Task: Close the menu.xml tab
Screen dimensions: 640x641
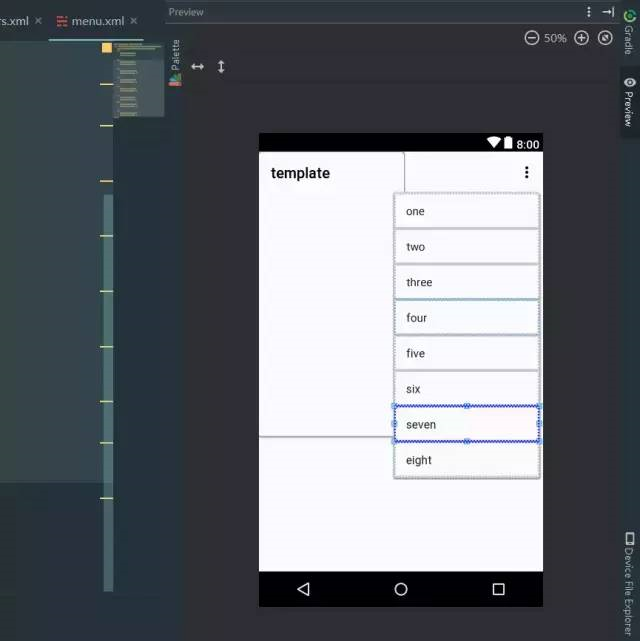Action: click(134, 20)
